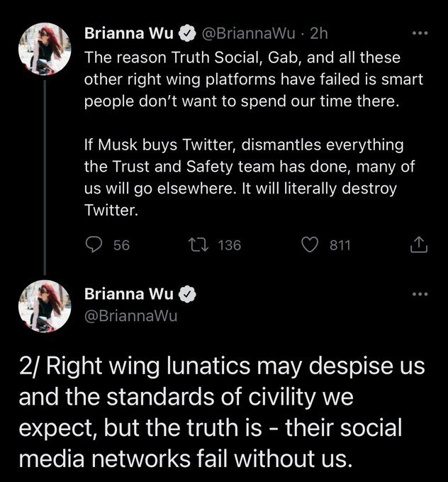Open more options on the top tweet

[x=420, y=33]
